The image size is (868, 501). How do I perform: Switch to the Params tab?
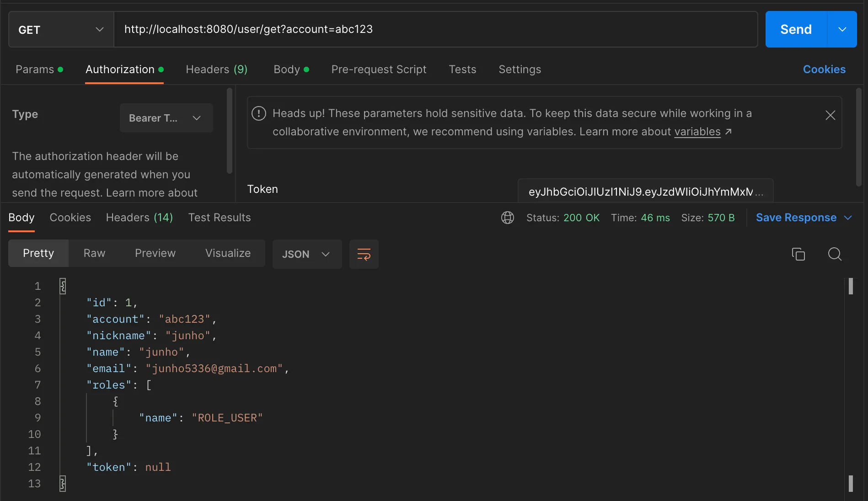pyautogui.click(x=35, y=69)
